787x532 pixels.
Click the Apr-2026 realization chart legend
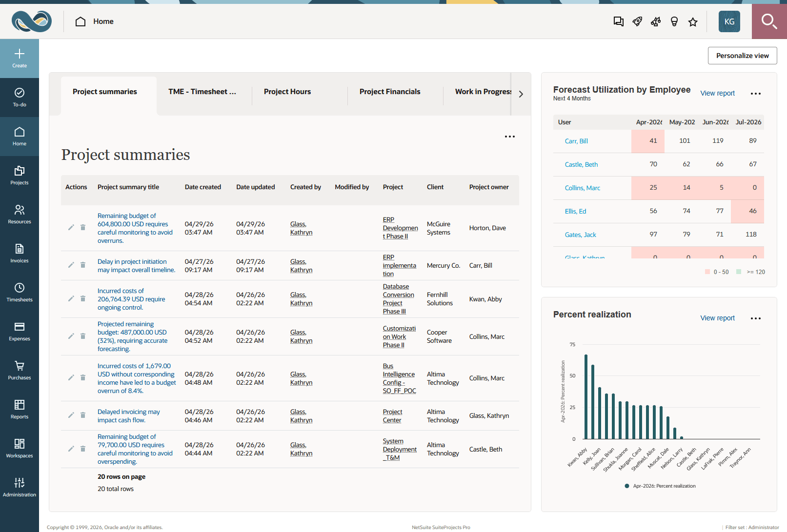tap(660, 486)
